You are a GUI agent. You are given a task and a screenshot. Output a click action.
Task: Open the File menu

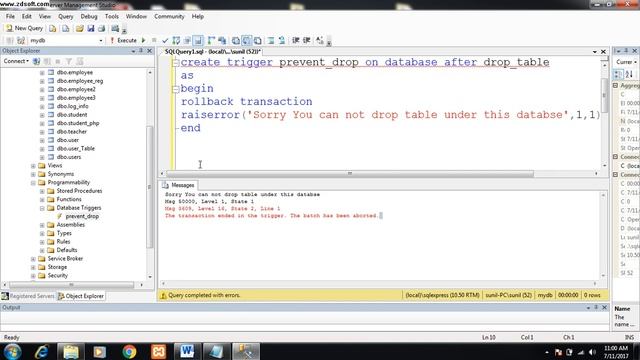click(x=10, y=16)
